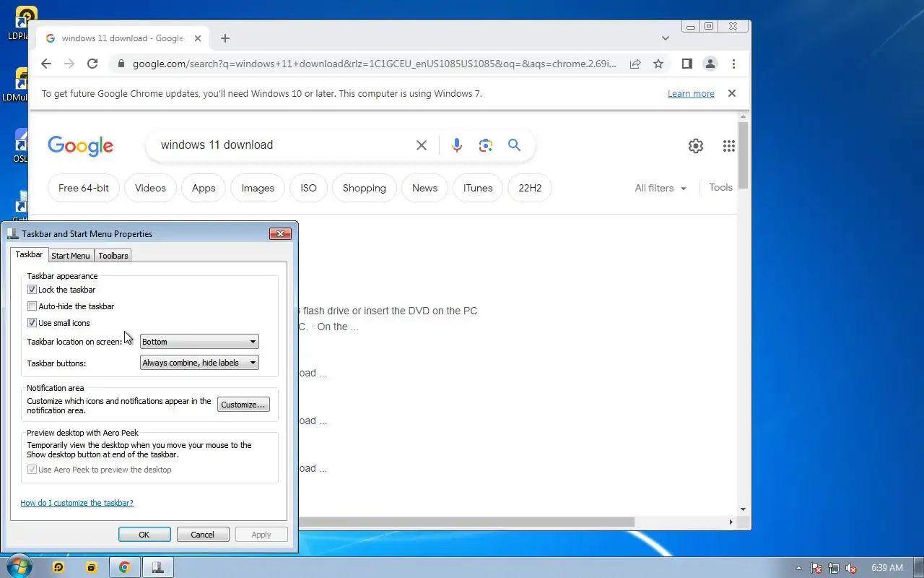Reload the Google search page
Viewport: 924px width, 578px height.
pyautogui.click(x=92, y=64)
